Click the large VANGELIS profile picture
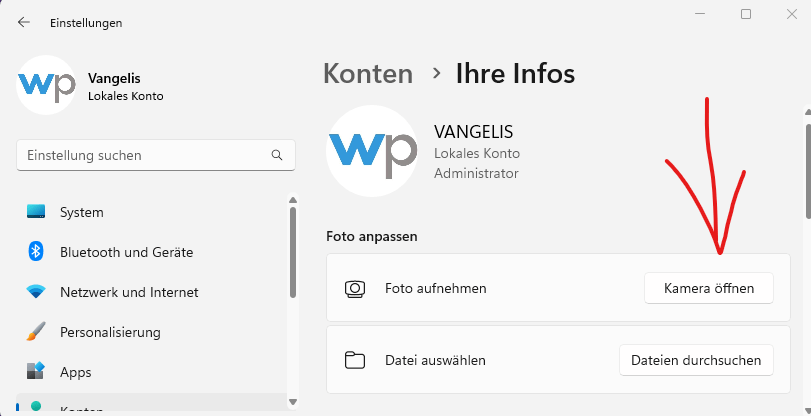The image size is (811, 416). click(x=371, y=150)
